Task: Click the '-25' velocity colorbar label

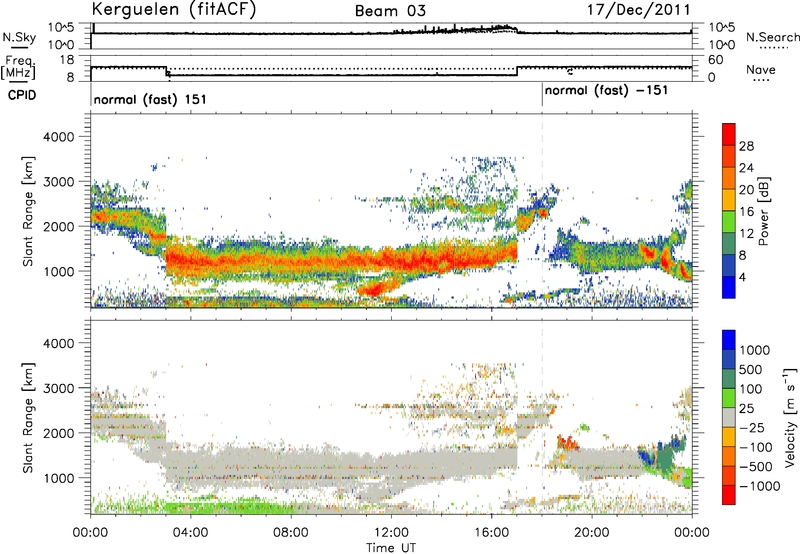Action: click(x=752, y=427)
